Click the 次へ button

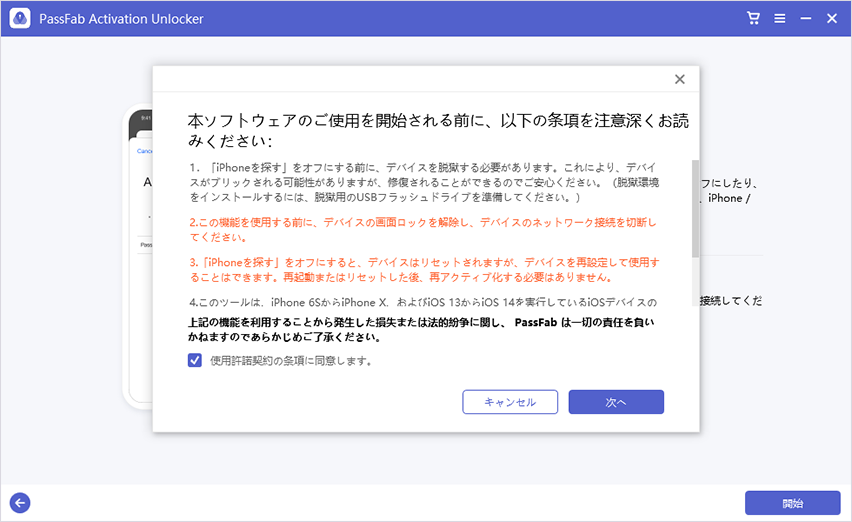click(x=616, y=402)
